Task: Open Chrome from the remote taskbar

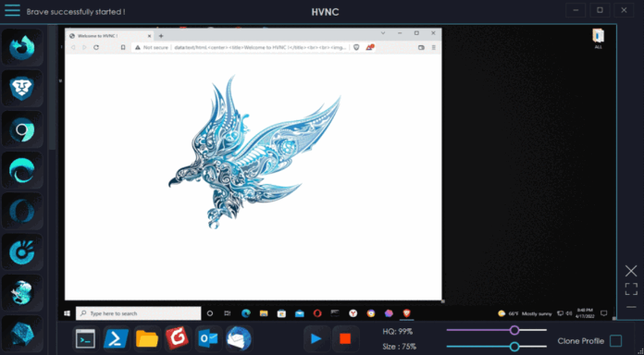Action: click(371, 313)
